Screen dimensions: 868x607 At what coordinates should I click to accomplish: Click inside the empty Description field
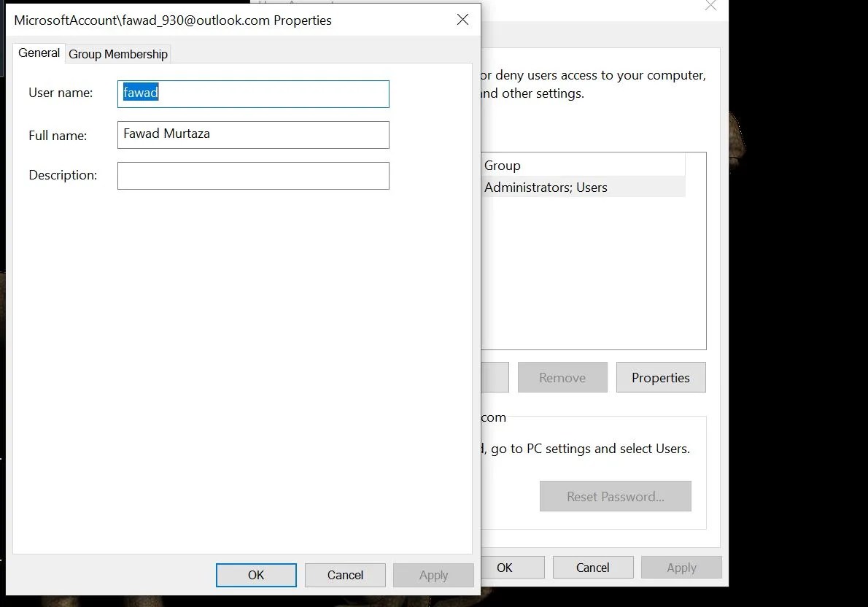[252, 175]
